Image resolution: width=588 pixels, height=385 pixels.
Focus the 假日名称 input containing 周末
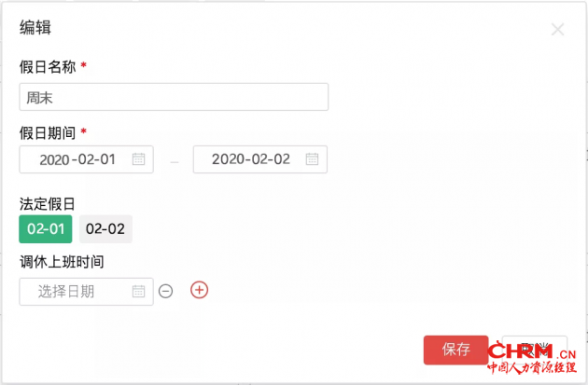tap(174, 97)
